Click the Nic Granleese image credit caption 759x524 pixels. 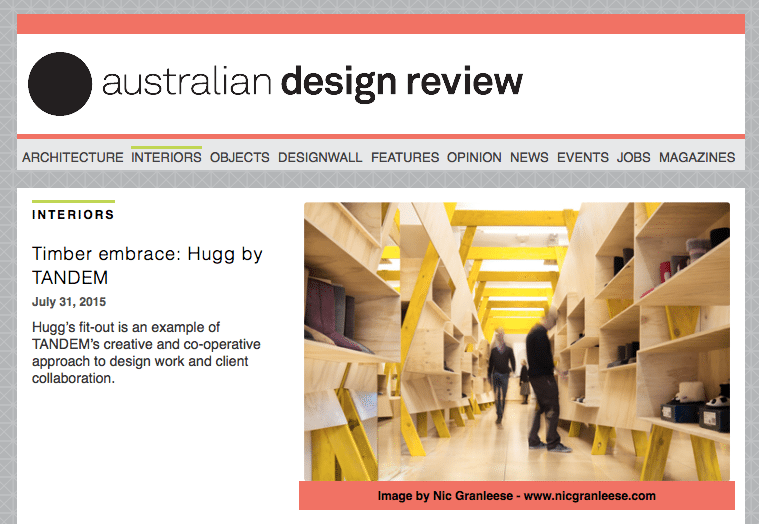pos(516,496)
